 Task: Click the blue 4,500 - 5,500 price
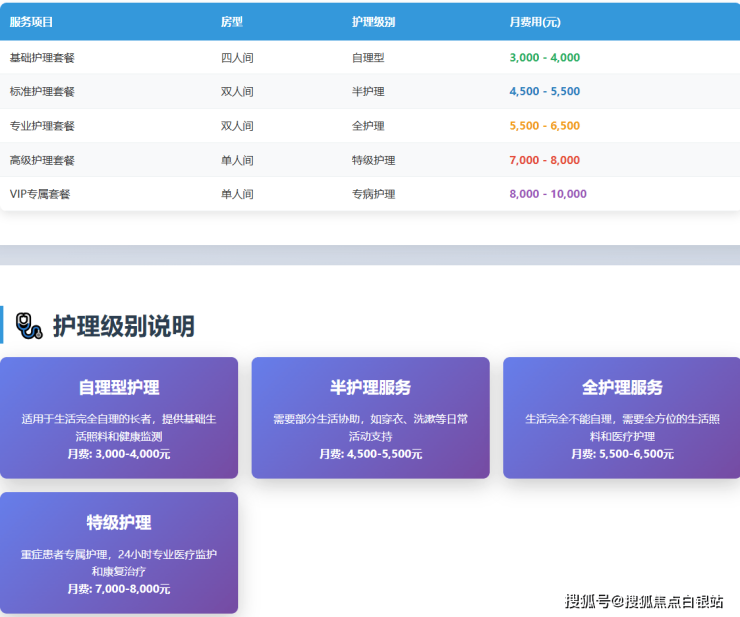pos(544,92)
